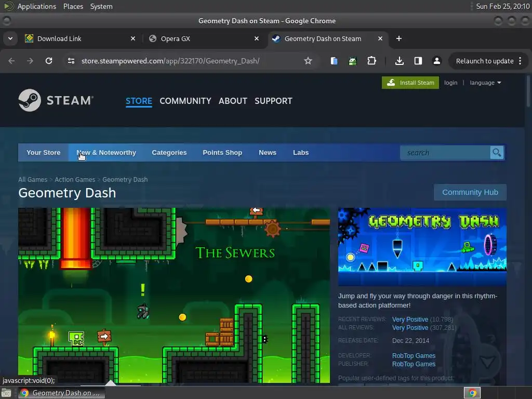Click Action Games breadcrumb link
532x399 pixels.
(75, 179)
